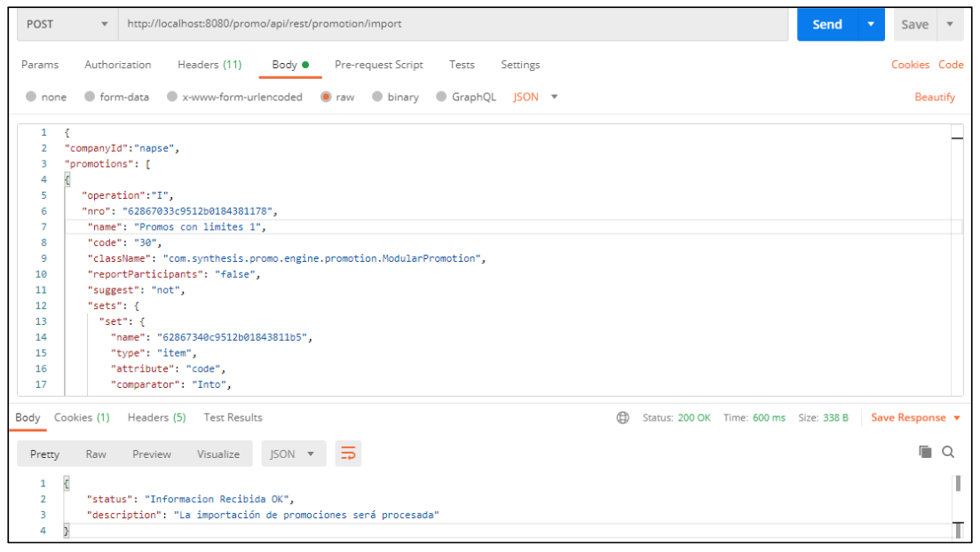Switch response view to Raw

pyautogui.click(x=96, y=454)
